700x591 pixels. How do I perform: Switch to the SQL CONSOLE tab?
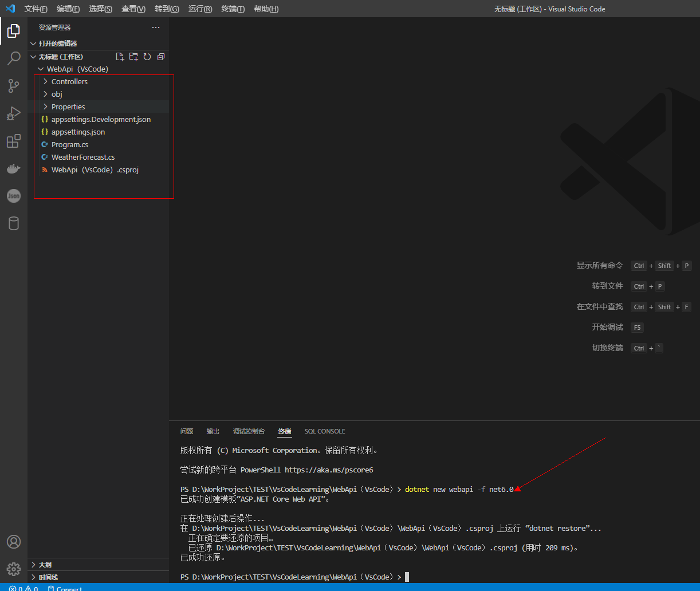click(x=324, y=431)
